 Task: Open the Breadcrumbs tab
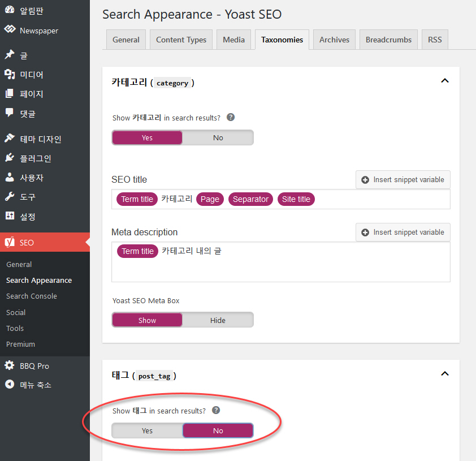[x=388, y=40]
